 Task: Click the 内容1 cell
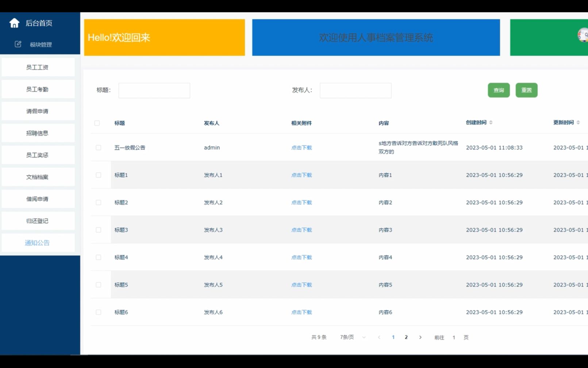pos(385,175)
